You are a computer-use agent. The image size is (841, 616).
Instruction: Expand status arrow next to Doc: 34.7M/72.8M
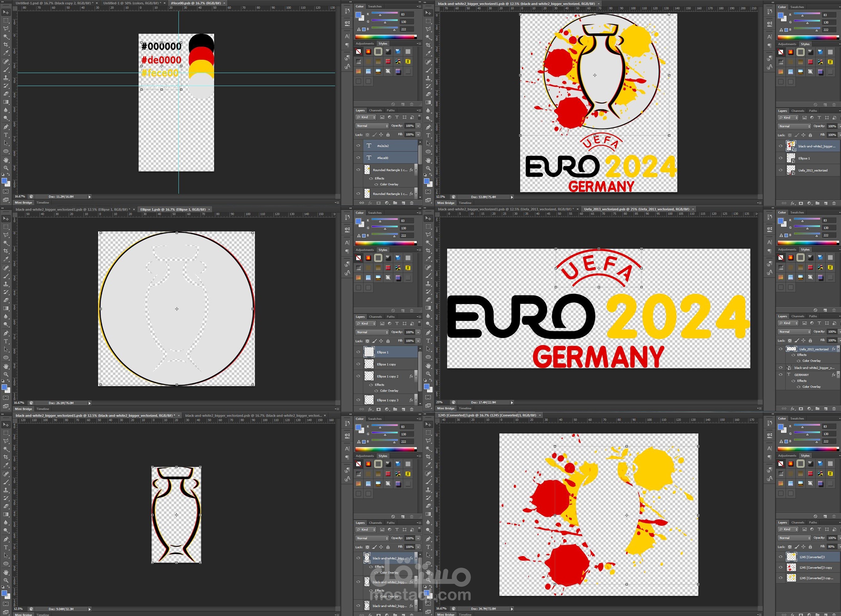click(512, 609)
